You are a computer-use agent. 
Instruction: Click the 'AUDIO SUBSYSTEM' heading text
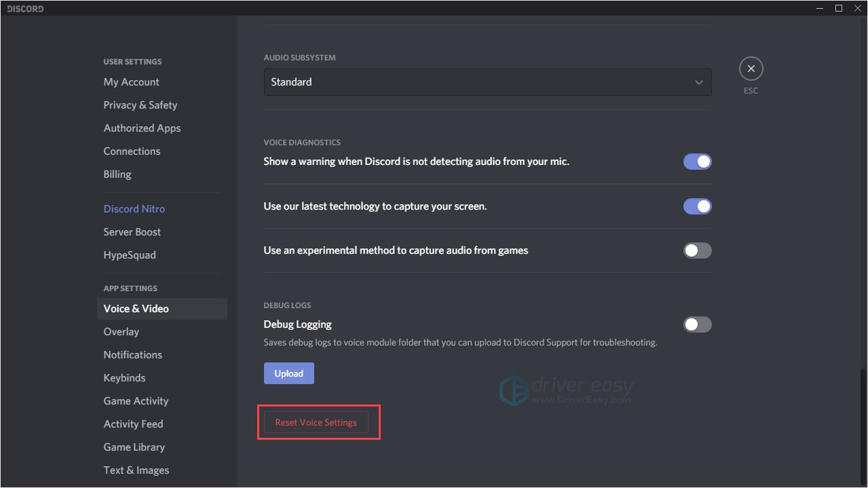[x=299, y=58]
